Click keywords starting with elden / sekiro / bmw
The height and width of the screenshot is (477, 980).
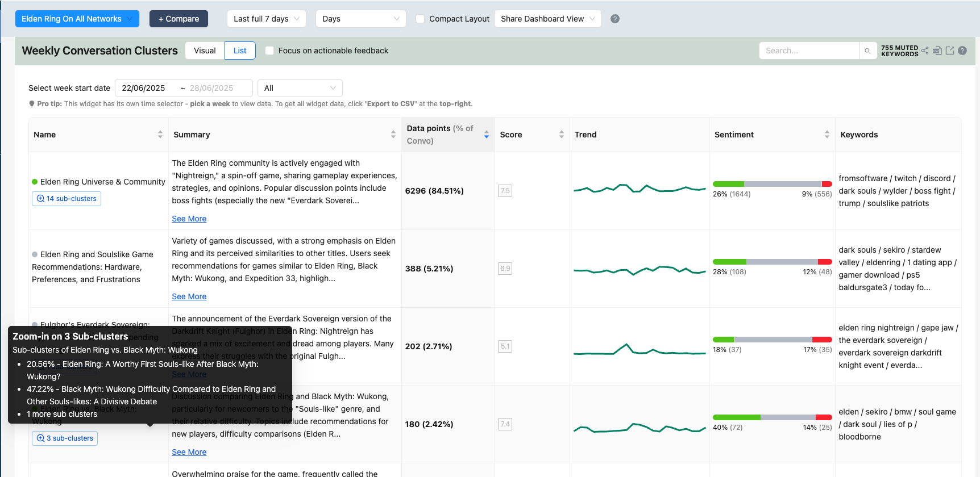(897, 424)
